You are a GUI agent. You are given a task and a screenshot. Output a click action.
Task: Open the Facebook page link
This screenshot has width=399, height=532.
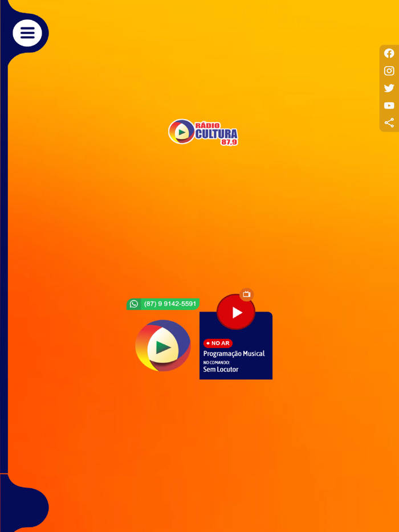389,54
